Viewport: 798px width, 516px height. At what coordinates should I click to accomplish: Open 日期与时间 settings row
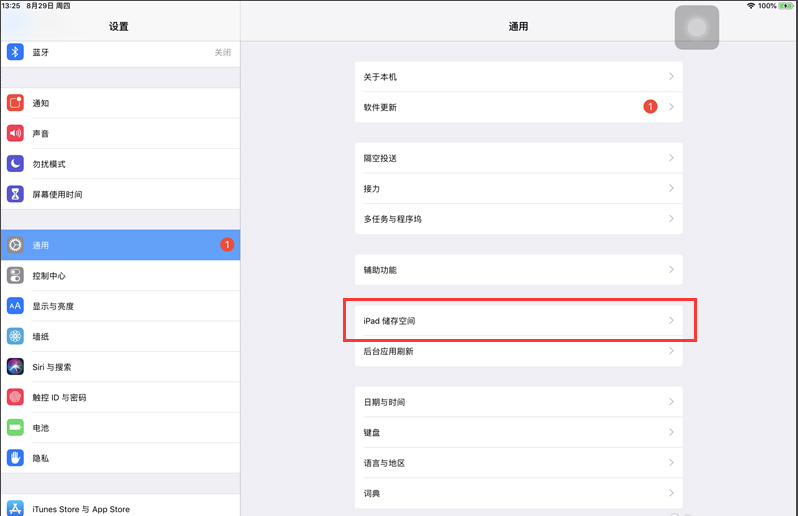(519, 402)
